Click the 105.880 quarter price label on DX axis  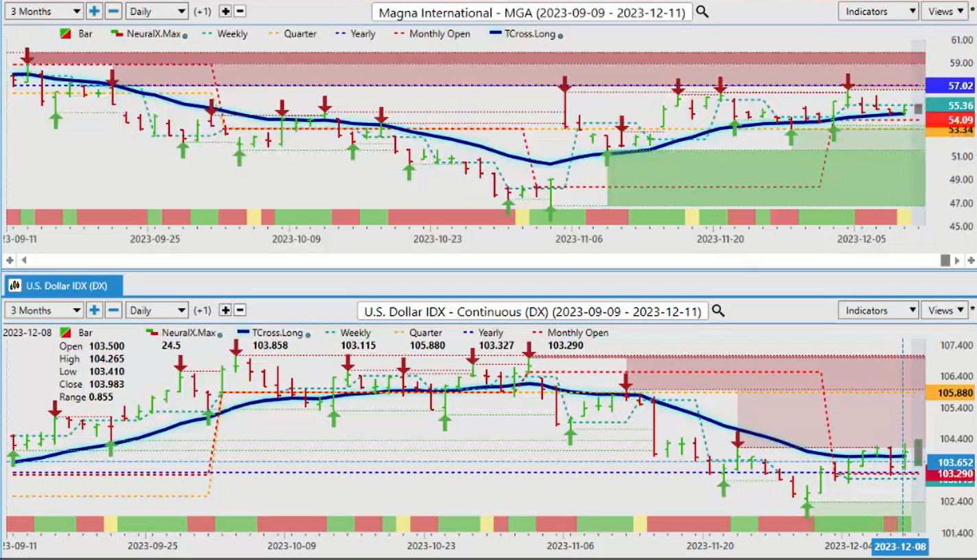point(950,393)
